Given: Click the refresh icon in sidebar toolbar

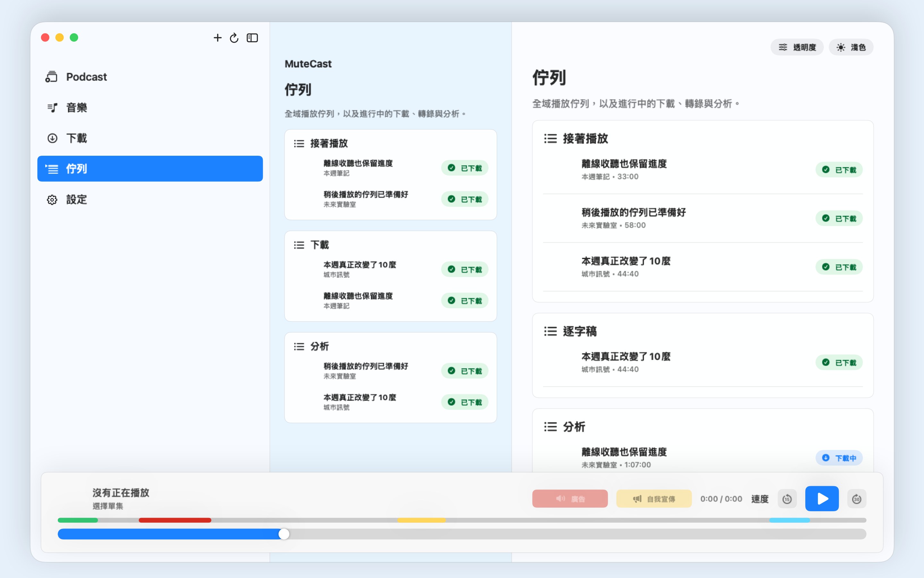Looking at the screenshot, I should point(234,38).
